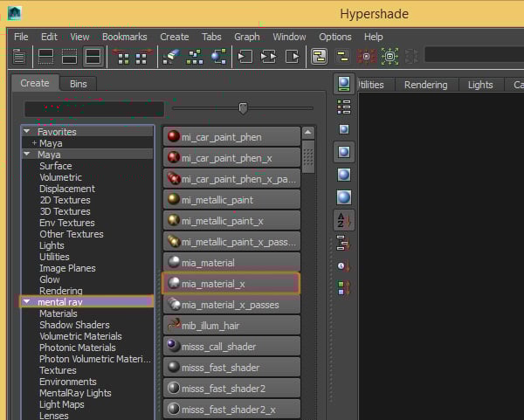Toggle the highlighted graph layout mode icon

coord(319,57)
